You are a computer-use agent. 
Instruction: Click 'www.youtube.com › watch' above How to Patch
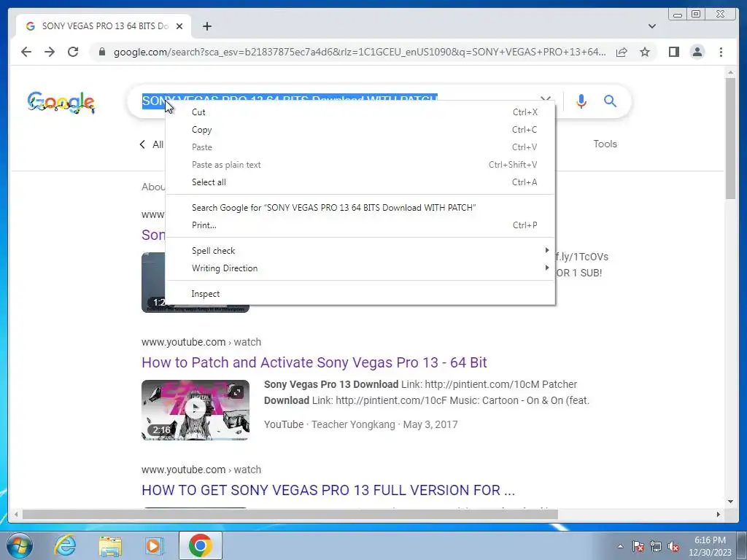tap(201, 342)
